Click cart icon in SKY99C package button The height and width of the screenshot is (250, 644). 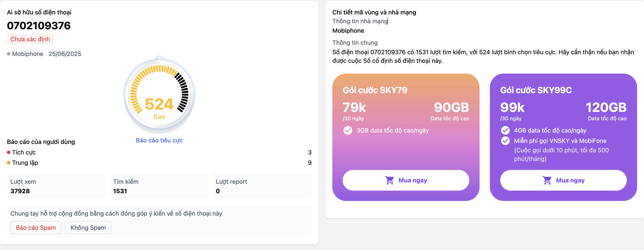coord(547,180)
